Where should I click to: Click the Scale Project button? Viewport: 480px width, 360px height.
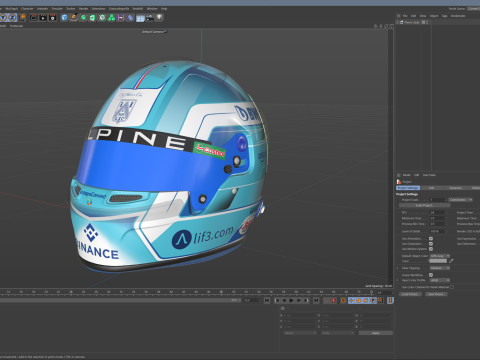(x=424, y=206)
